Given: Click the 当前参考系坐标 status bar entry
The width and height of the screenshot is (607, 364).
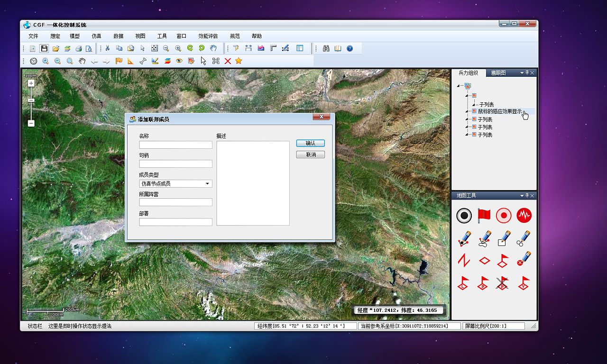Looking at the screenshot, I should pyautogui.click(x=409, y=326).
